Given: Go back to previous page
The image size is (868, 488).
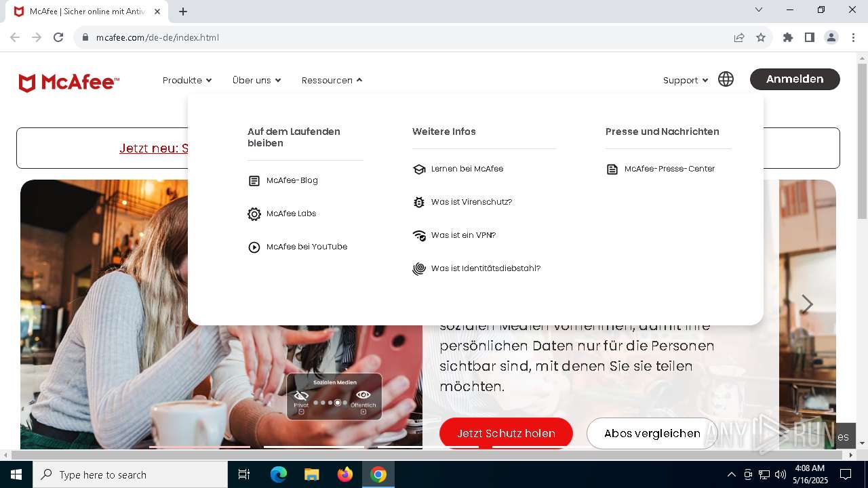Looking at the screenshot, I should coord(15,37).
